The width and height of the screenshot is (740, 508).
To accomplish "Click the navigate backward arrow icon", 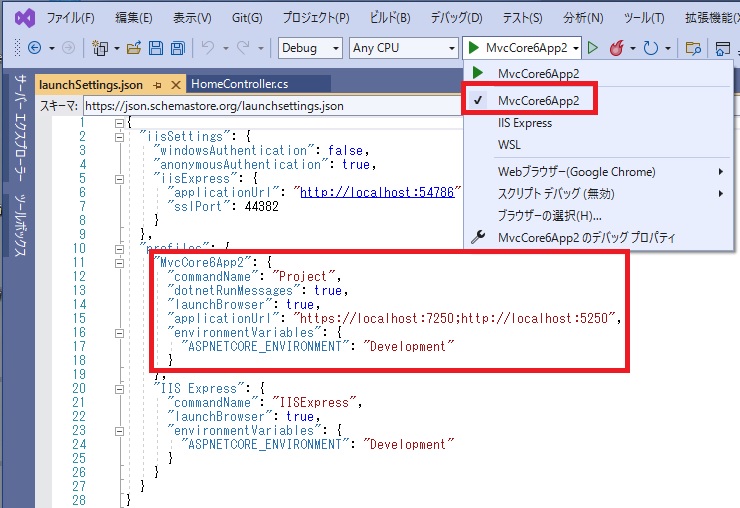I will [34, 48].
